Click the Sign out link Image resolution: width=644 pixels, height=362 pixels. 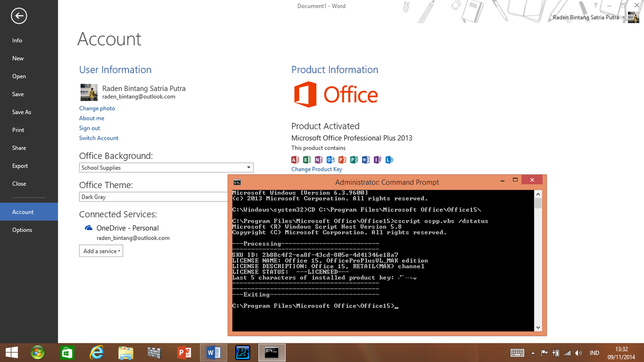[x=90, y=128]
